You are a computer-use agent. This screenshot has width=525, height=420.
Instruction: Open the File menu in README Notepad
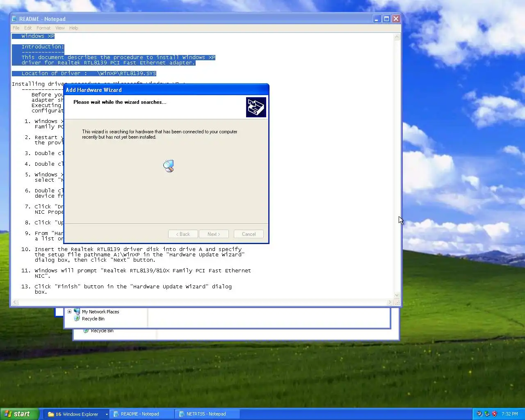coord(16,28)
